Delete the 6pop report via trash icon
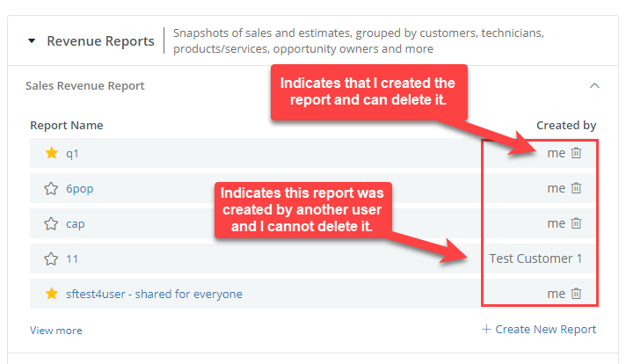 [576, 188]
